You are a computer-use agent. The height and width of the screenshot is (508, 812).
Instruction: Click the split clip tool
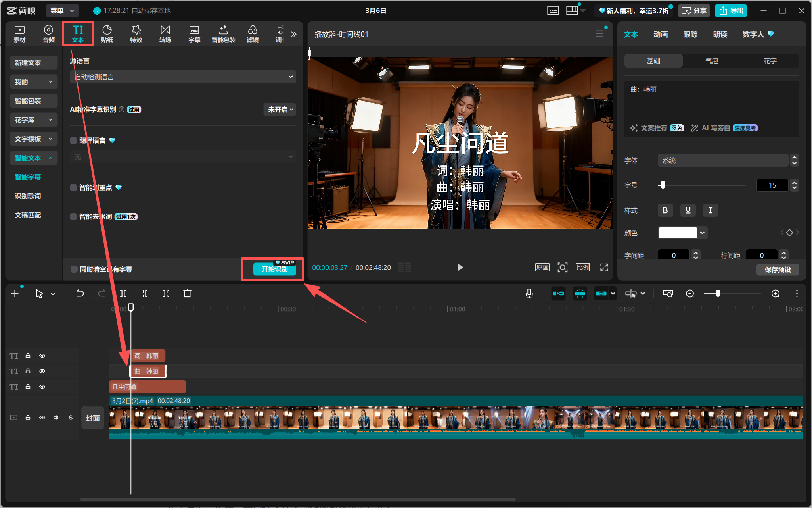pos(123,293)
